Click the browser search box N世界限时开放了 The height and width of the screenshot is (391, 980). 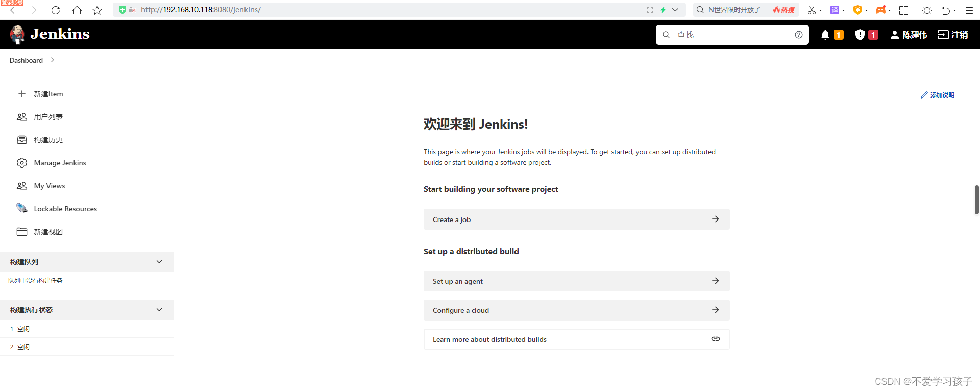(734, 10)
